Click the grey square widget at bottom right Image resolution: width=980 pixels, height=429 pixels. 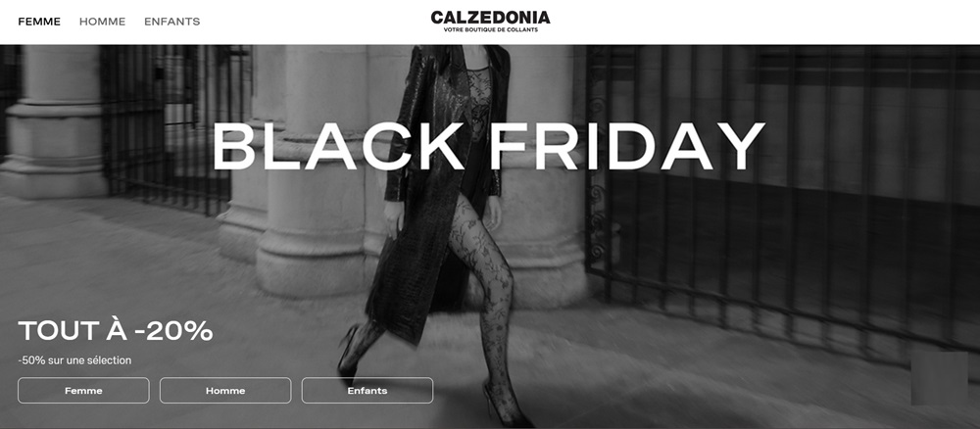940,378
